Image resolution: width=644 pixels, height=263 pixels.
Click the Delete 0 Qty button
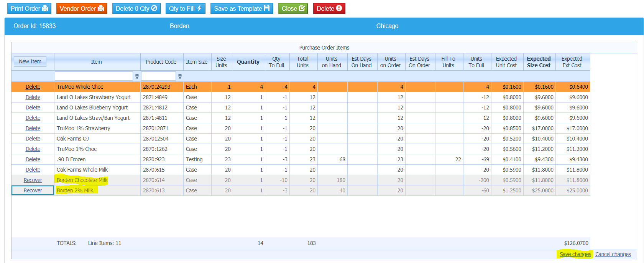(136, 8)
